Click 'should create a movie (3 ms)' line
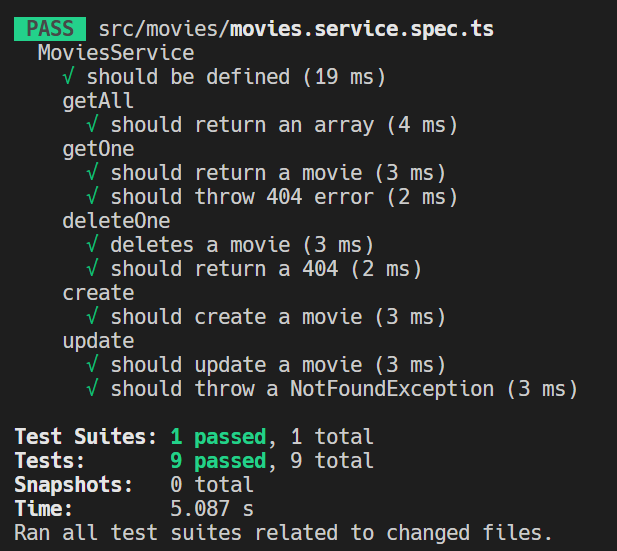Screen dimensions: 617x551 point(278,317)
